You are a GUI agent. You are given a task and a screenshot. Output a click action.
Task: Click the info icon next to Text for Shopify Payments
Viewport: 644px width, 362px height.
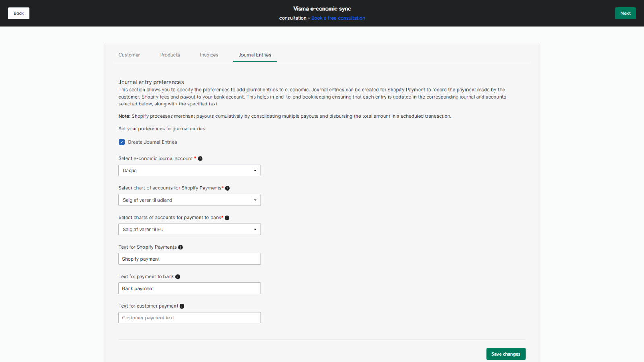coord(180,247)
